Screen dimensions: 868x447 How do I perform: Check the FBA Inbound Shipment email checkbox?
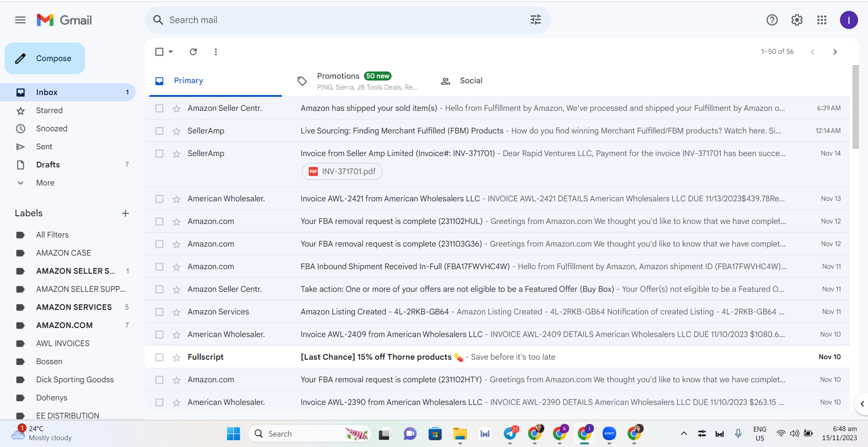[159, 266]
